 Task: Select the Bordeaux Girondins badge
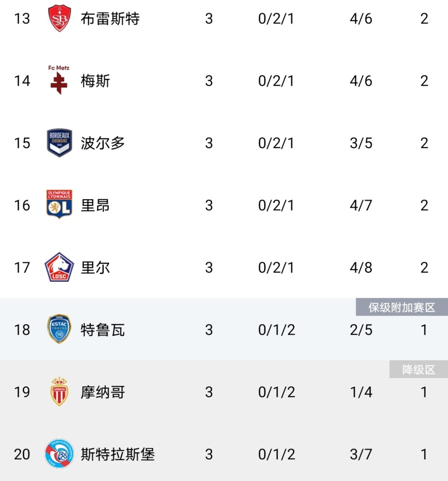click(60, 143)
